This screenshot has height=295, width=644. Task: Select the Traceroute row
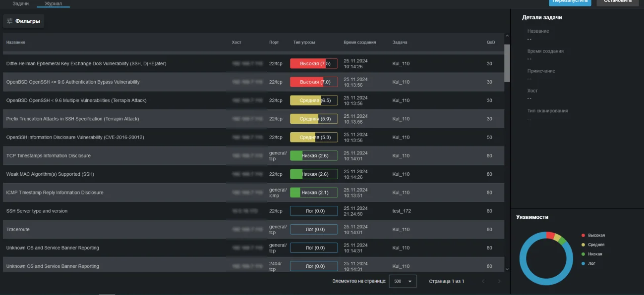pos(253,229)
